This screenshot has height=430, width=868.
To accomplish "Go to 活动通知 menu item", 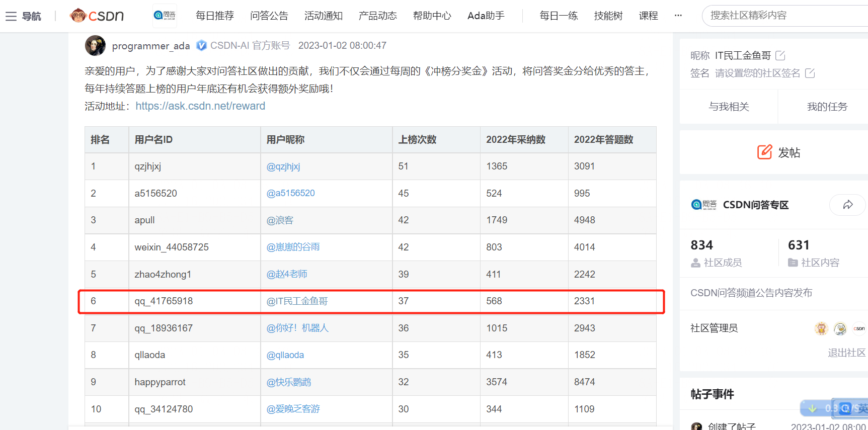I will coord(324,16).
